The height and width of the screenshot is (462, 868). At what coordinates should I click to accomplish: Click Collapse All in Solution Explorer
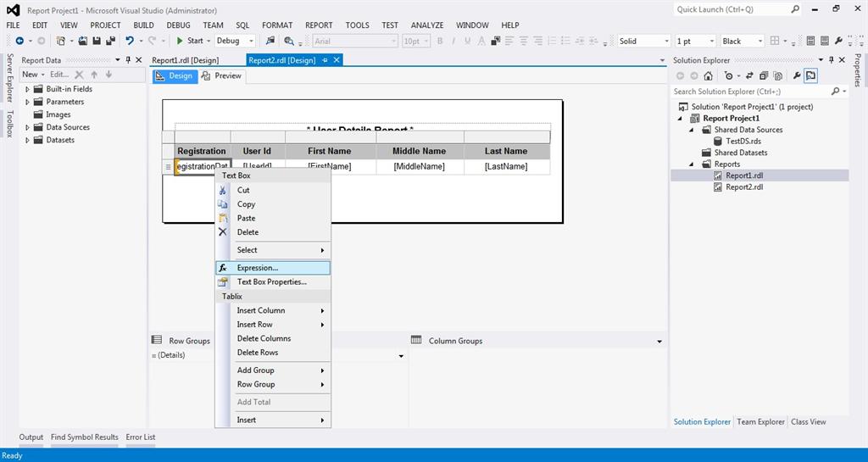click(764, 75)
